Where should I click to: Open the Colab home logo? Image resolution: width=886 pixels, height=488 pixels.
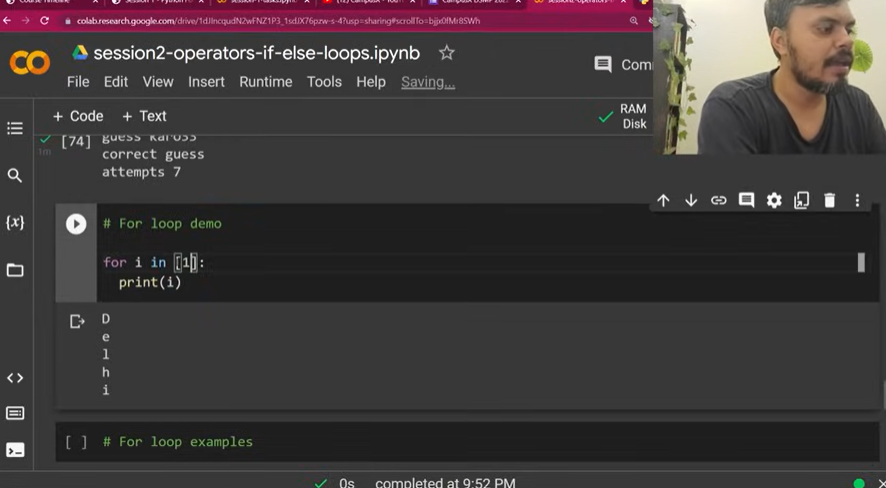pyautogui.click(x=29, y=63)
